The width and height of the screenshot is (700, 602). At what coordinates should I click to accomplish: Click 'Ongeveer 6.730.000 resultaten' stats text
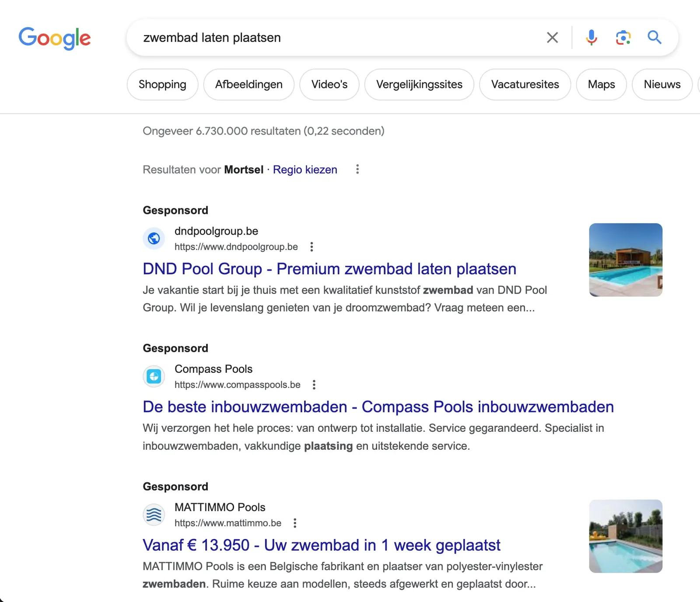(x=263, y=131)
